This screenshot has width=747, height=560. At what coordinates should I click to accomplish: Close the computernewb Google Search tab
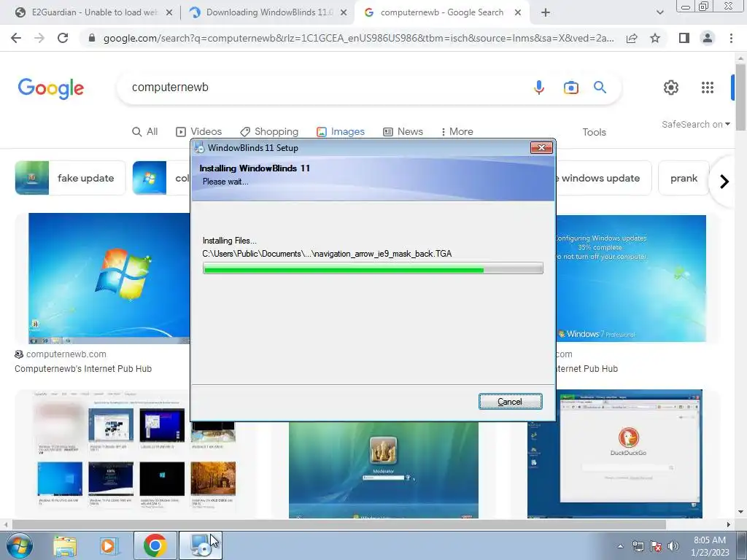pyautogui.click(x=518, y=13)
